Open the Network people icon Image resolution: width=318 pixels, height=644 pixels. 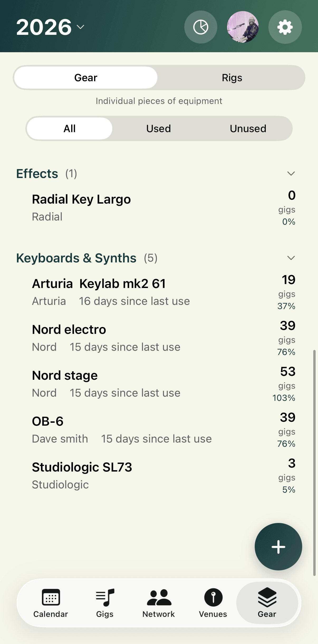(x=159, y=598)
